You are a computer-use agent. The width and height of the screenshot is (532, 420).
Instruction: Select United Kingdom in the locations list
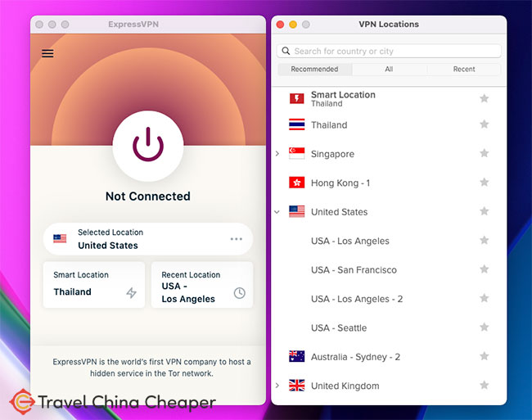click(x=389, y=386)
